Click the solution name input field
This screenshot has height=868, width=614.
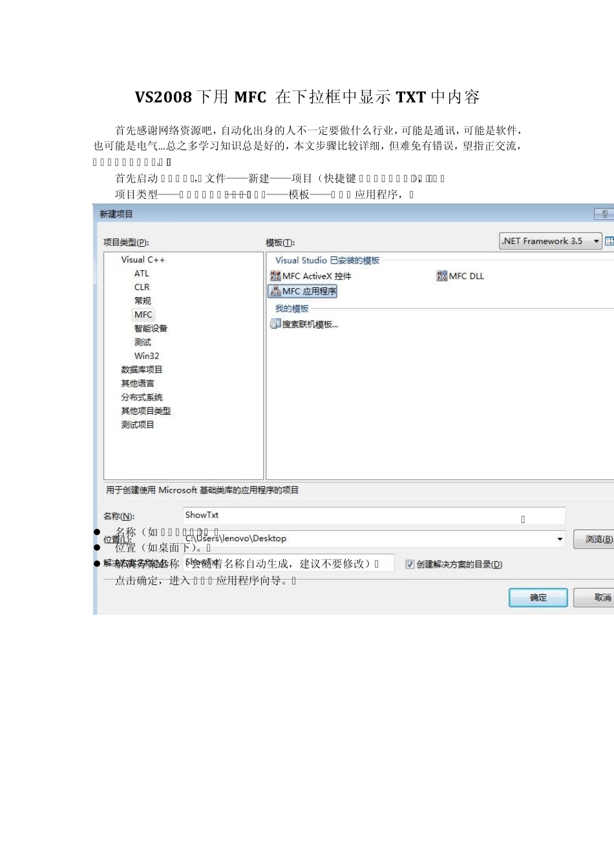tap(288, 563)
